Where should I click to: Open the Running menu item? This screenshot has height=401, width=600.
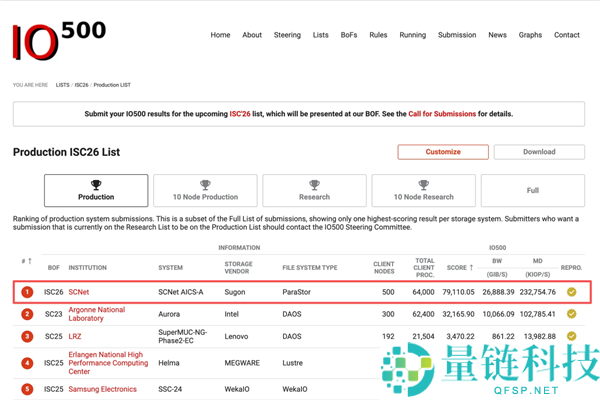[x=413, y=35]
